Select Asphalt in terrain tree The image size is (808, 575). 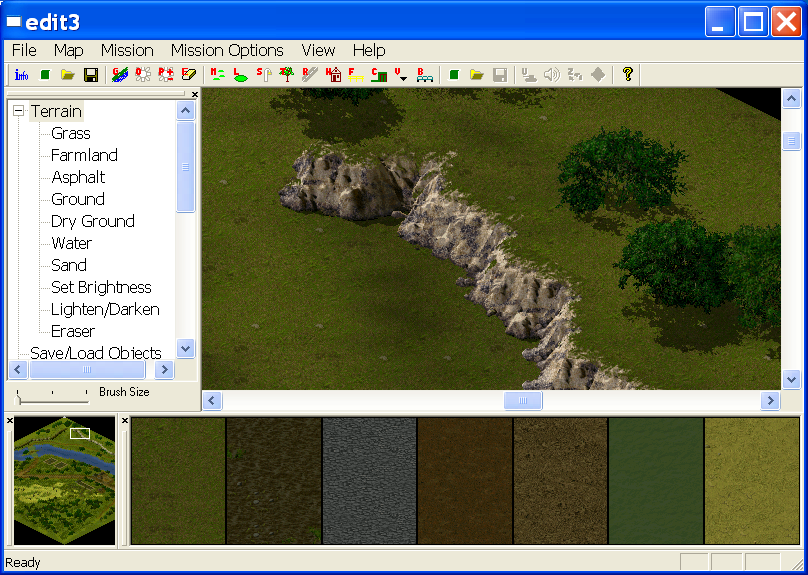pyautogui.click(x=78, y=177)
